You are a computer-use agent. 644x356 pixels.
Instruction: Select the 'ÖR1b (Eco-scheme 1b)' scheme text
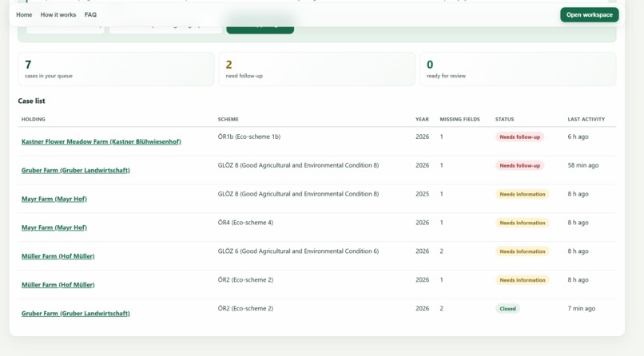click(x=249, y=136)
